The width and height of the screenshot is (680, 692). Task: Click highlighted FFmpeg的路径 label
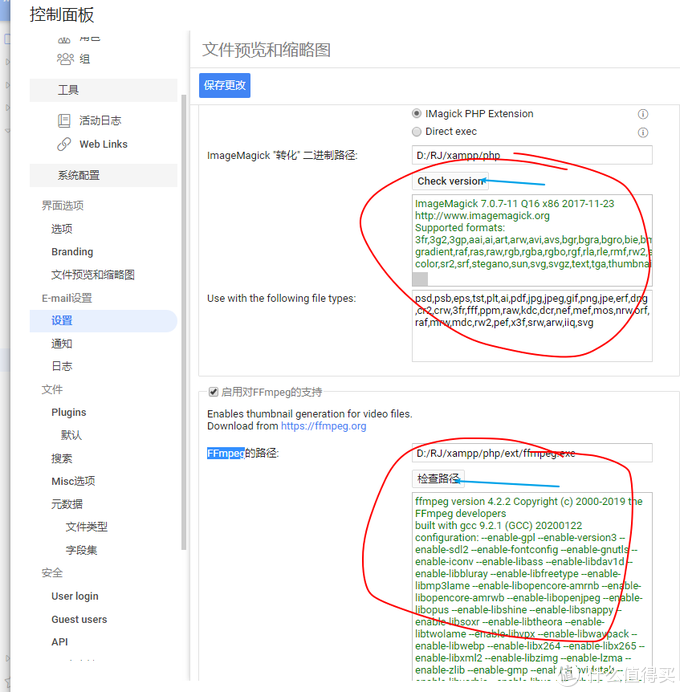tap(243, 453)
